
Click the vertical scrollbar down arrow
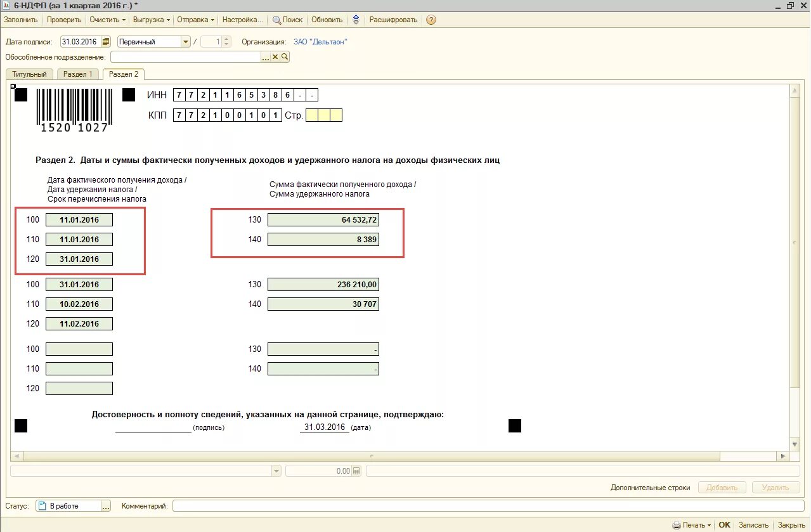[795, 445]
